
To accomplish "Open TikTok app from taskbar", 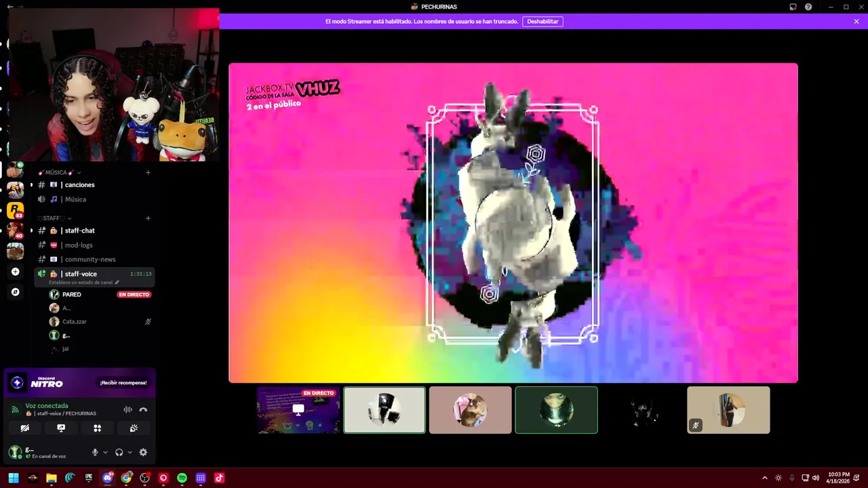I will pyautogui.click(x=219, y=478).
